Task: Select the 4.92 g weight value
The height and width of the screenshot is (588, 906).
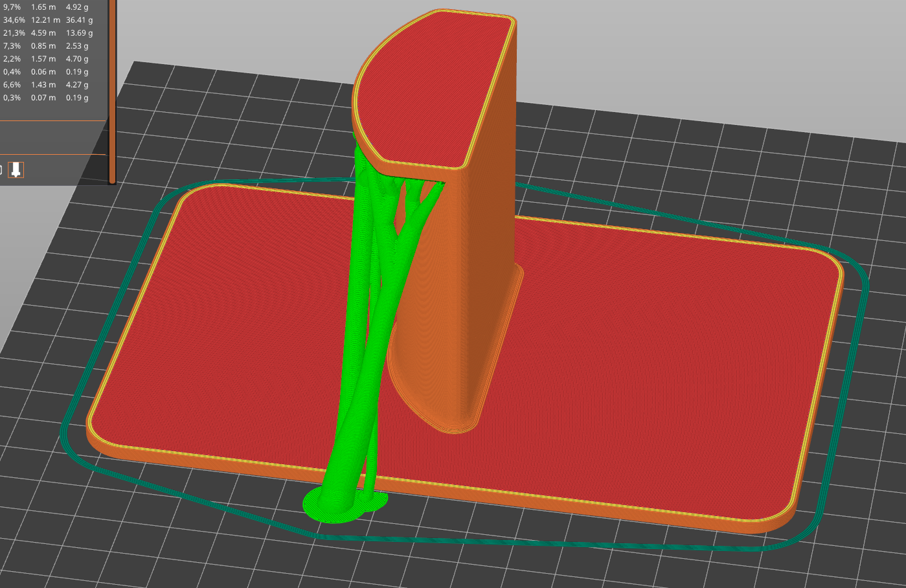Action: click(77, 7)
